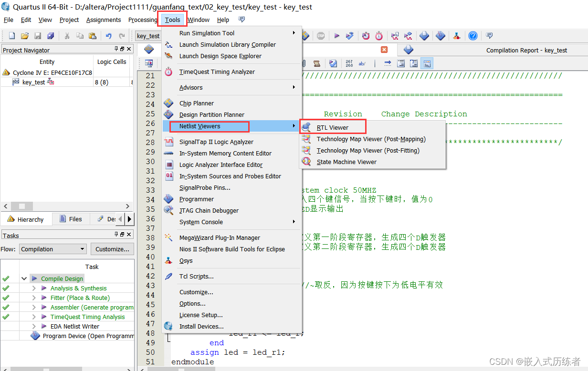
Task: Feedback bubble icon beside Help menu
Action: point(241,20)
